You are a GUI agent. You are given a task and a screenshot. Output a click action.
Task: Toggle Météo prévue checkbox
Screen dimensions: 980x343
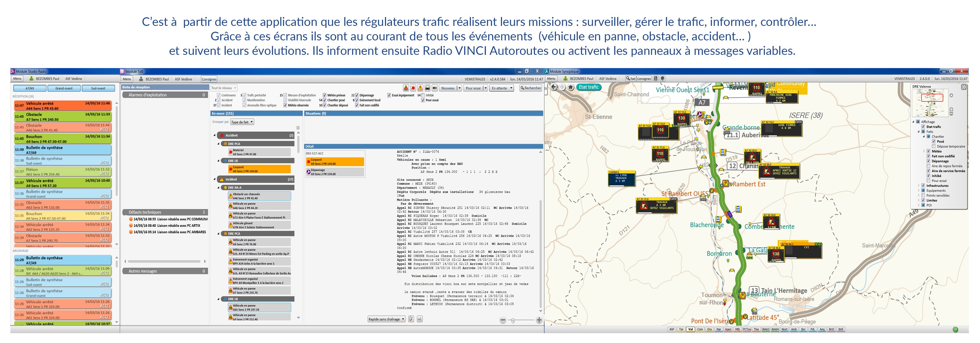(325, 95)
